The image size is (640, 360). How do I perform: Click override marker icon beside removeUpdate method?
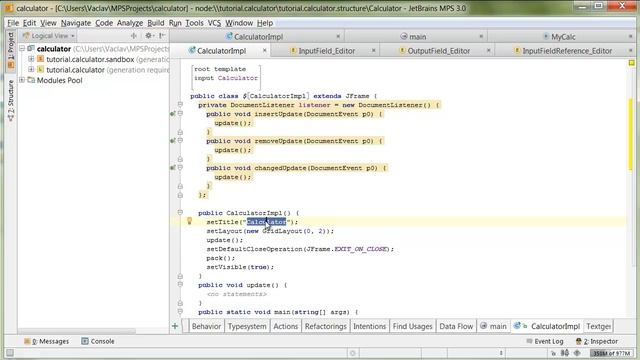pyautogui.click(x=173, y=141)
